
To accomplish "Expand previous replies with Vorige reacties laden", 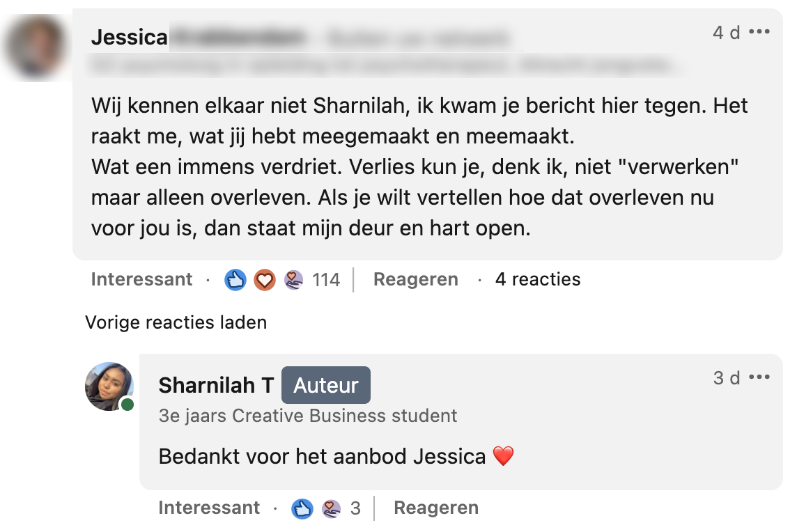I will pyautogui.click(x=176, y=322).
